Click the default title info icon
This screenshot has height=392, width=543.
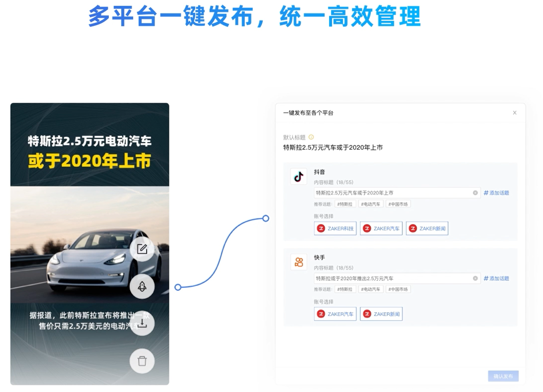pyautogui.click(x=311, y=137)
